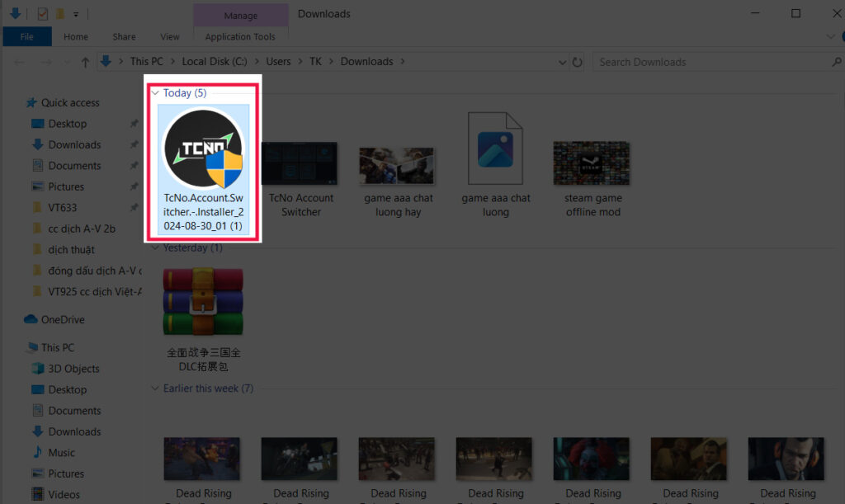Click the Search Downloads input box

(x=711, y=63)
